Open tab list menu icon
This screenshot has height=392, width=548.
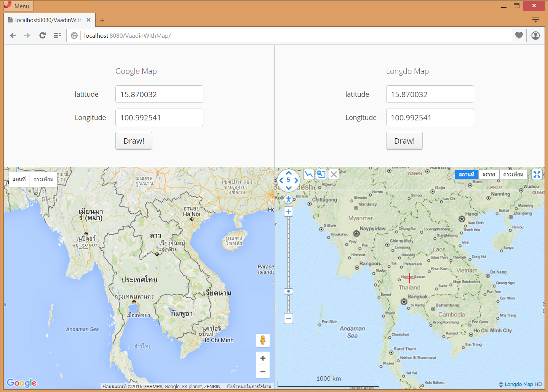[535, 20]
